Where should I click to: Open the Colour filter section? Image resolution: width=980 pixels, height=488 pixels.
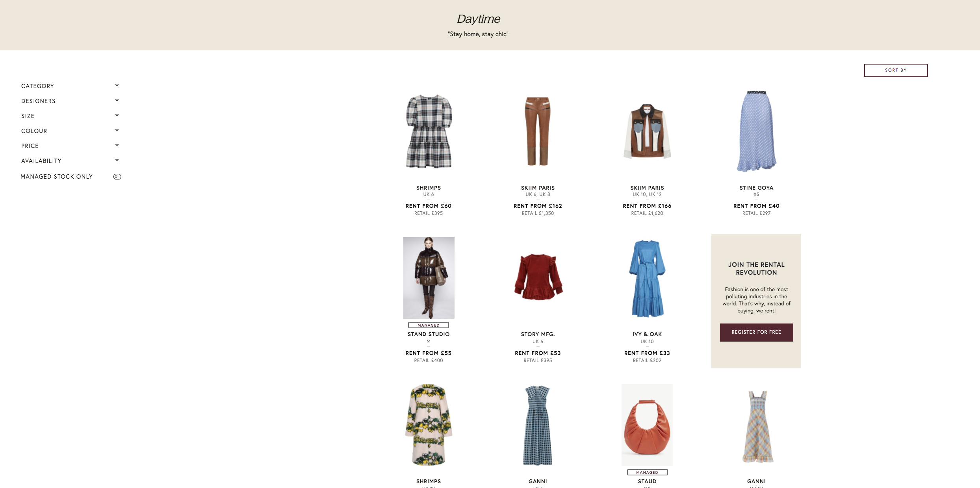click(x=34, y=131)
